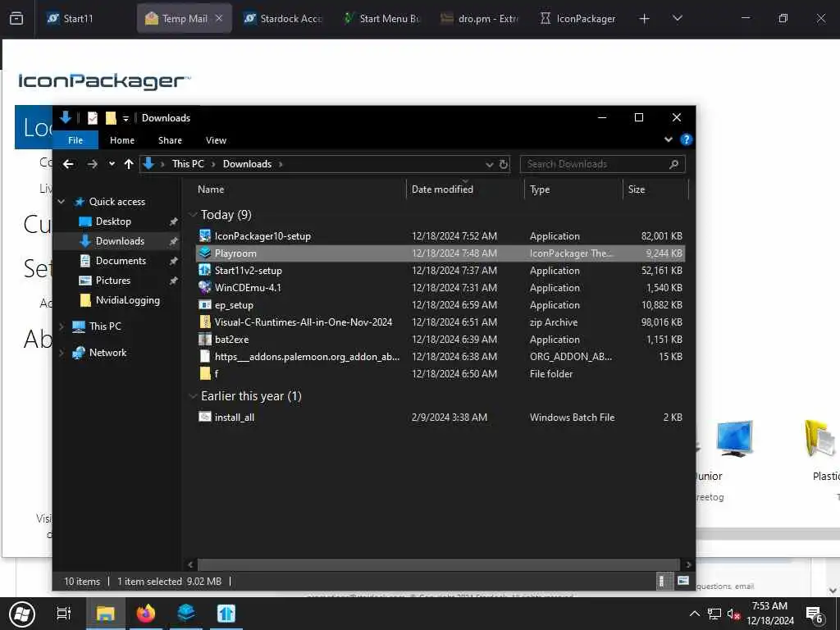
Task: Click the horizontal scrollbar in file list
Action: tap(438, 564)
